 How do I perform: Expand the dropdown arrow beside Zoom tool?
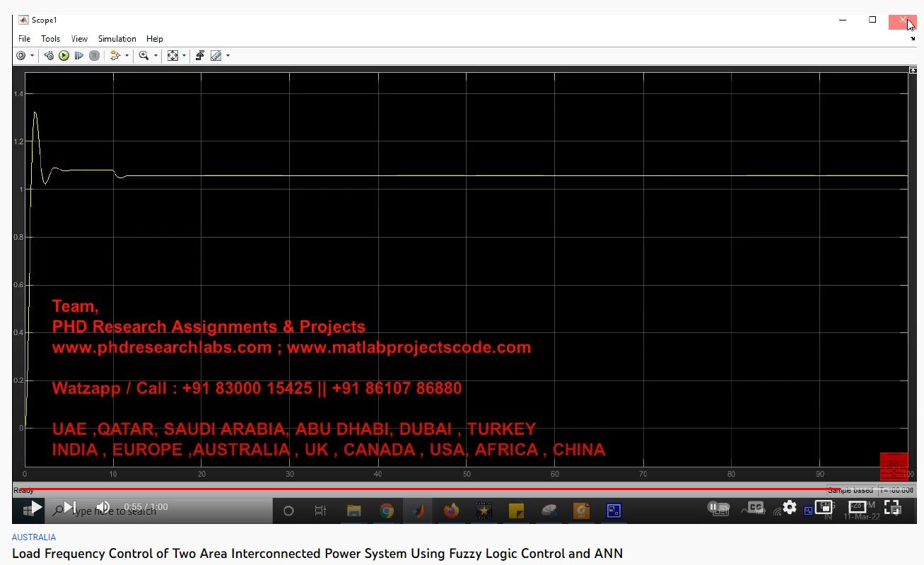pyautogui.click(x=156, y=56)
